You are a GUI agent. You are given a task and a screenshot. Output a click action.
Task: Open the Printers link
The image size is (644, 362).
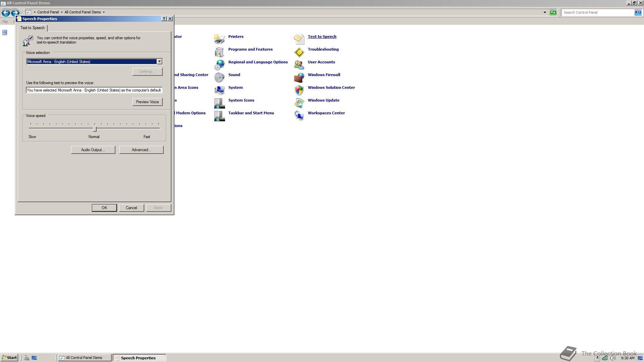[x=236, y=37]
